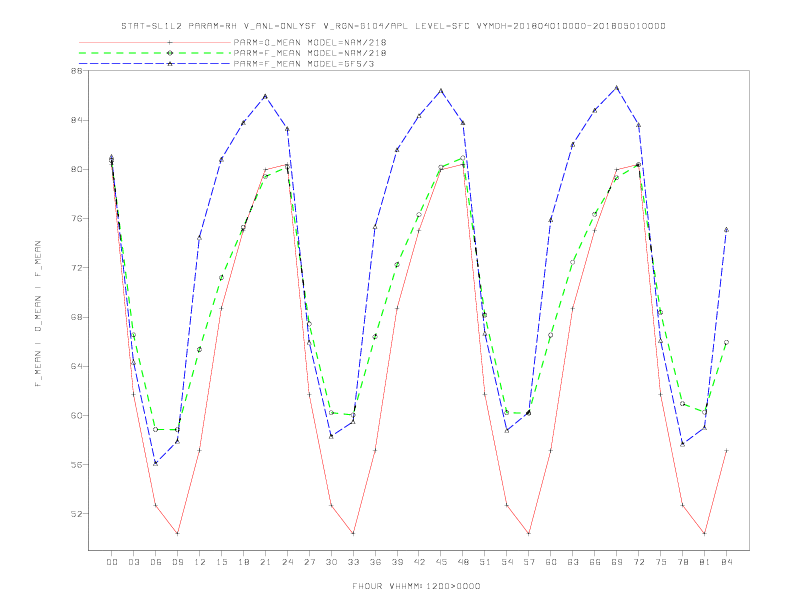Click y-axis tick label '80'
792x612 pixels.
77,170
